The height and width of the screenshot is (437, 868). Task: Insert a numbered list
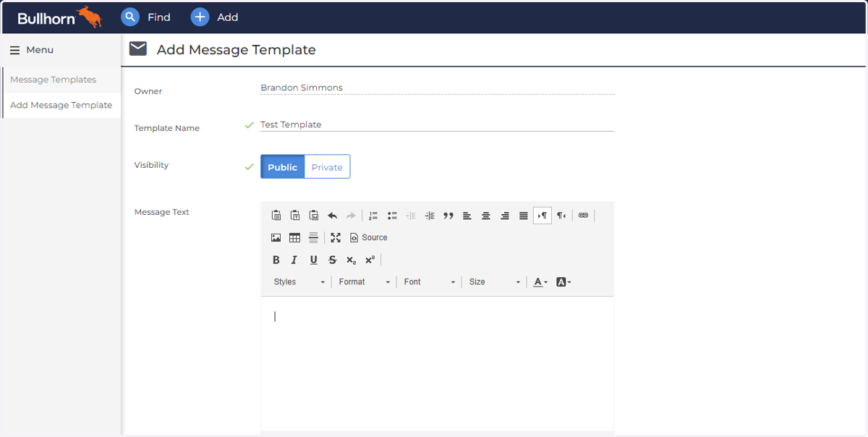click(373, 216)
